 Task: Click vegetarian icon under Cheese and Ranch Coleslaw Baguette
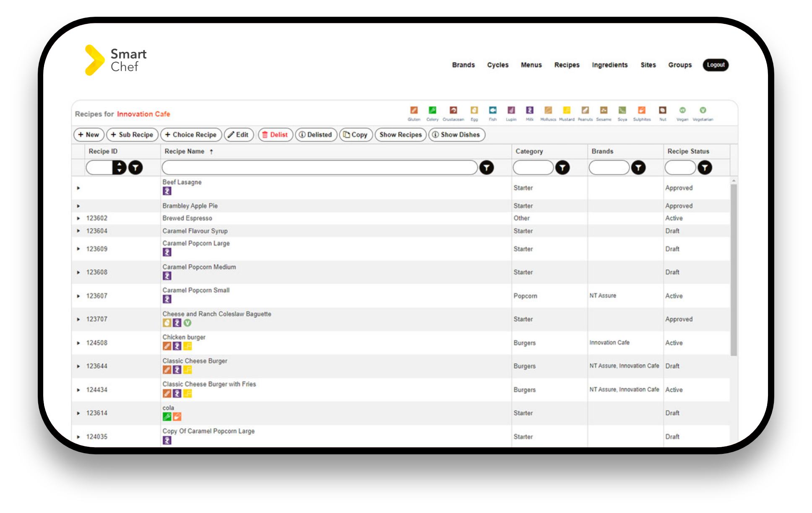point(187,323)
